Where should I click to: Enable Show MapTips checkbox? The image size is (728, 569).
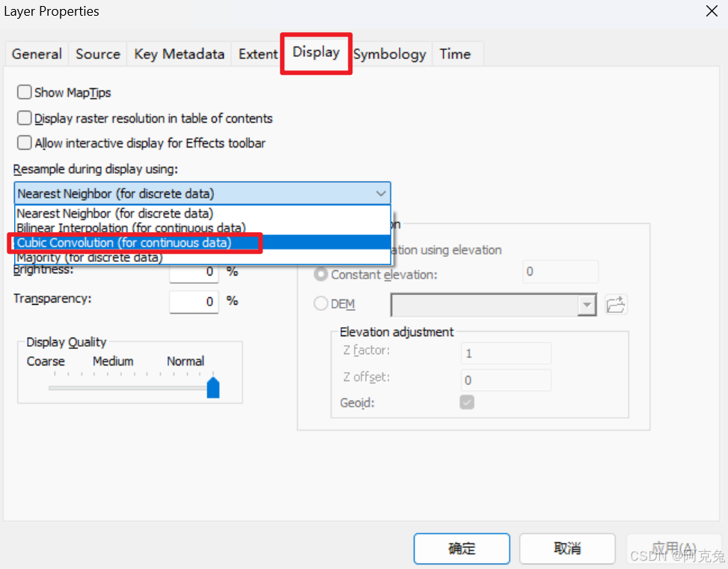pos(24,92)
